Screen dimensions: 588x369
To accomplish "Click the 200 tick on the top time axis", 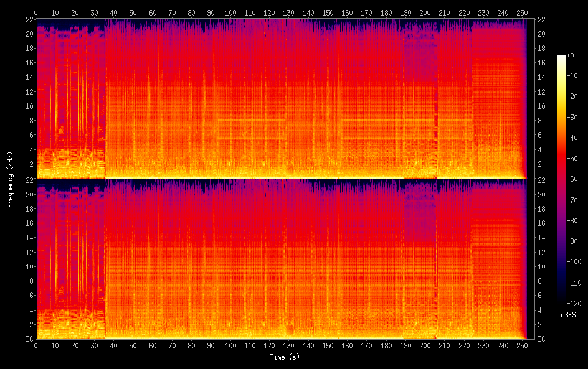I will click(x=425, y=12).
